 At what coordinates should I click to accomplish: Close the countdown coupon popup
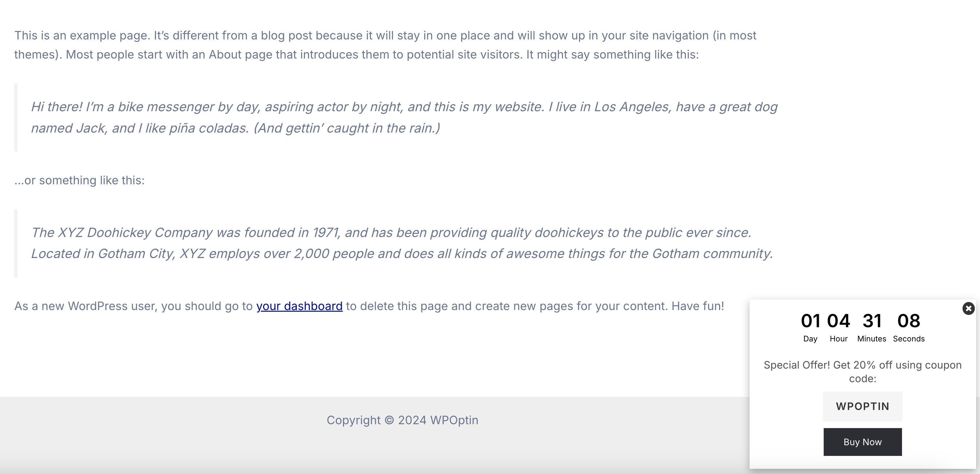coord(968,308)
